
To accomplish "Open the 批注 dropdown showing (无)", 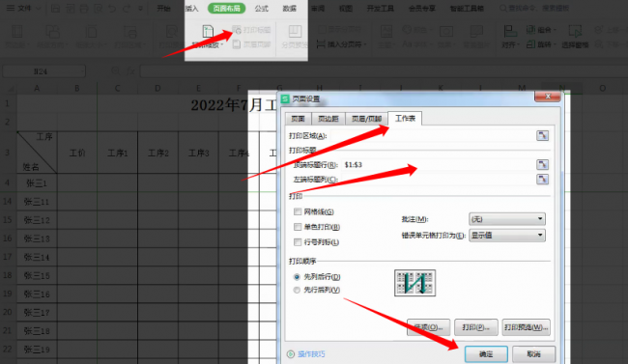I will 506,219.
